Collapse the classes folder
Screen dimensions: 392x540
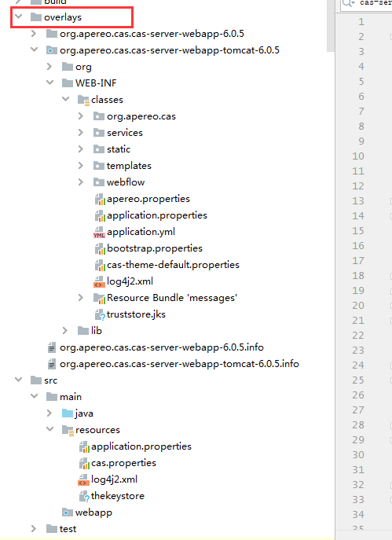[x=66, y=99]
